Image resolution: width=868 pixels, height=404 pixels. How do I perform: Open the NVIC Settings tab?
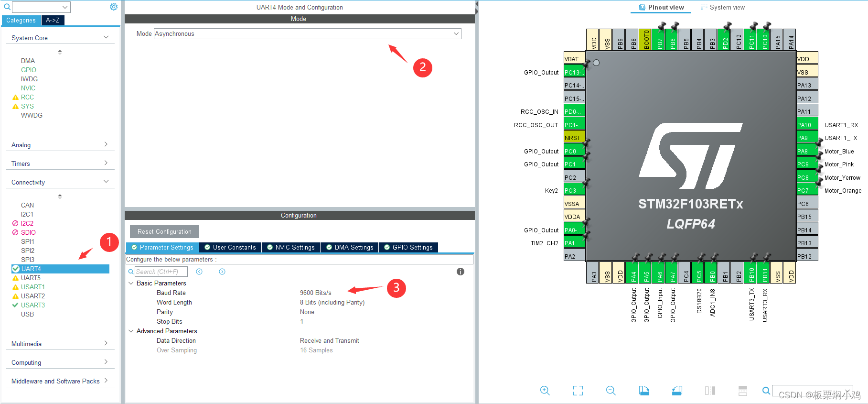(291, 247)
